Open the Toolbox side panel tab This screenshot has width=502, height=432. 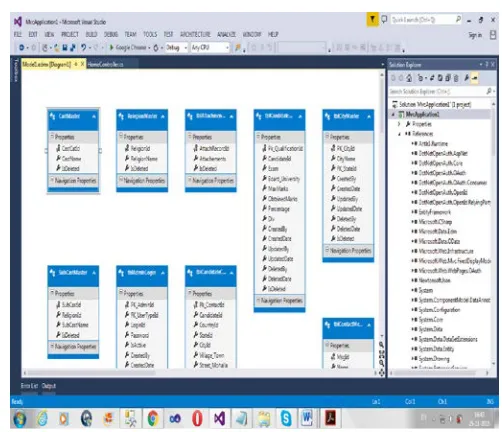[x=15, y=71]
